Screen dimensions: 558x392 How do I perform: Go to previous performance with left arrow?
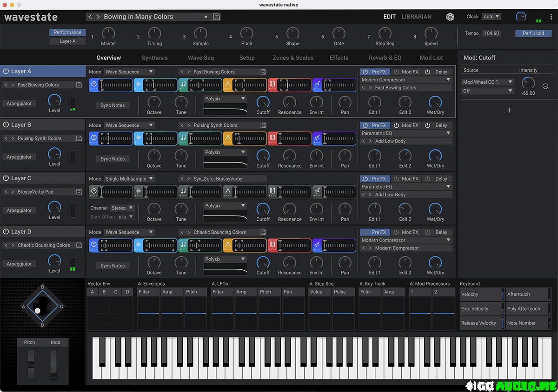[x=91, y=17]
